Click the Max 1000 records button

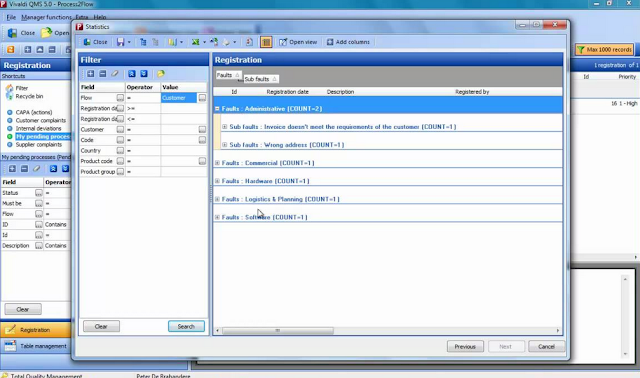click(x=604, y=49)
